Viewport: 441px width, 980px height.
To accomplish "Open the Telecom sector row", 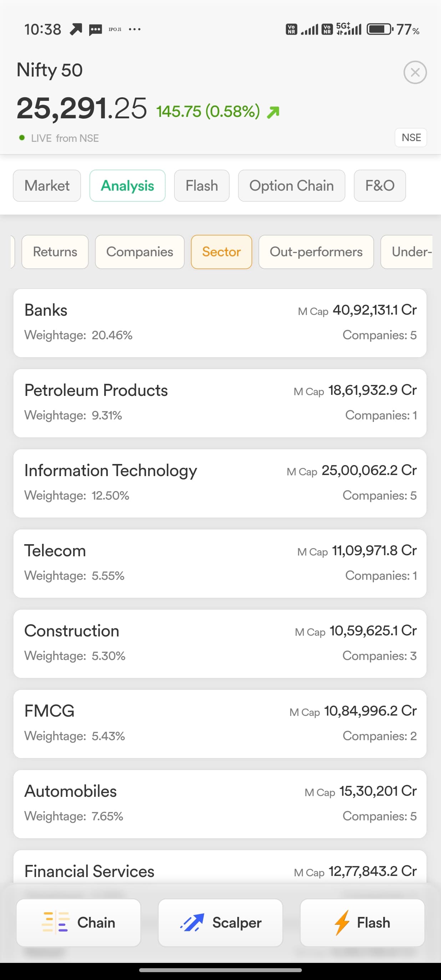I will (220, 563).
